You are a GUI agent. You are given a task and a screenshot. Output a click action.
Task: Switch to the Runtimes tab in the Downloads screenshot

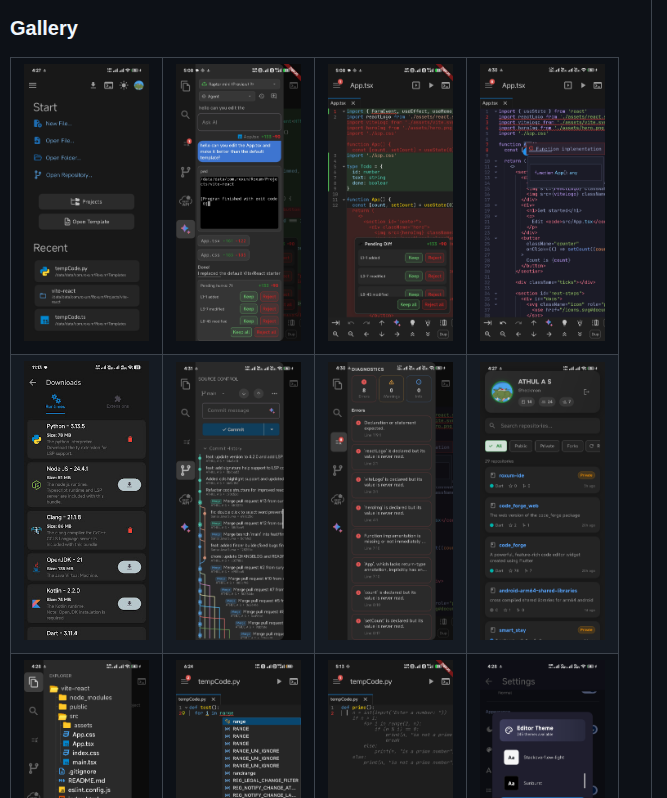click(x=55, y=402)
